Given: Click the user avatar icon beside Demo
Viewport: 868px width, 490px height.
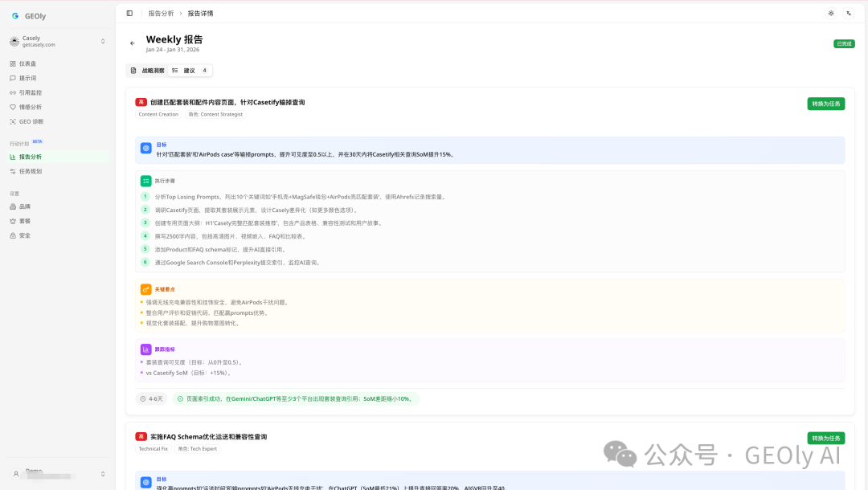Looking at the screenshot, I should [16, 474].
